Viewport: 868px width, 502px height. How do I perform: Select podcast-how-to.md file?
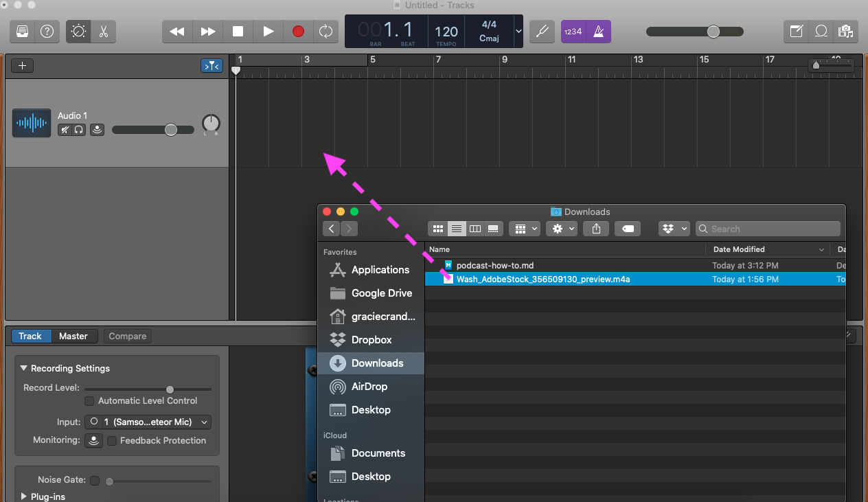tap(635, 265)
